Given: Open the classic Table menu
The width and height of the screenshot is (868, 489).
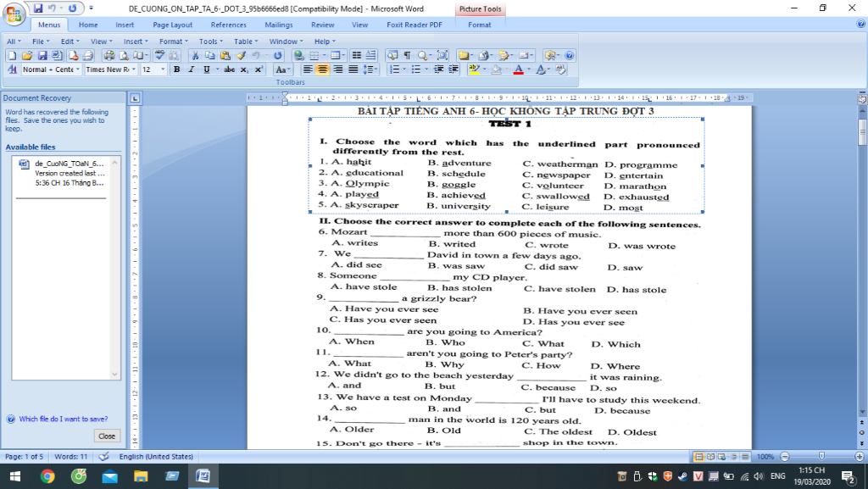Looking at the screenshot, I should point(246,42).
